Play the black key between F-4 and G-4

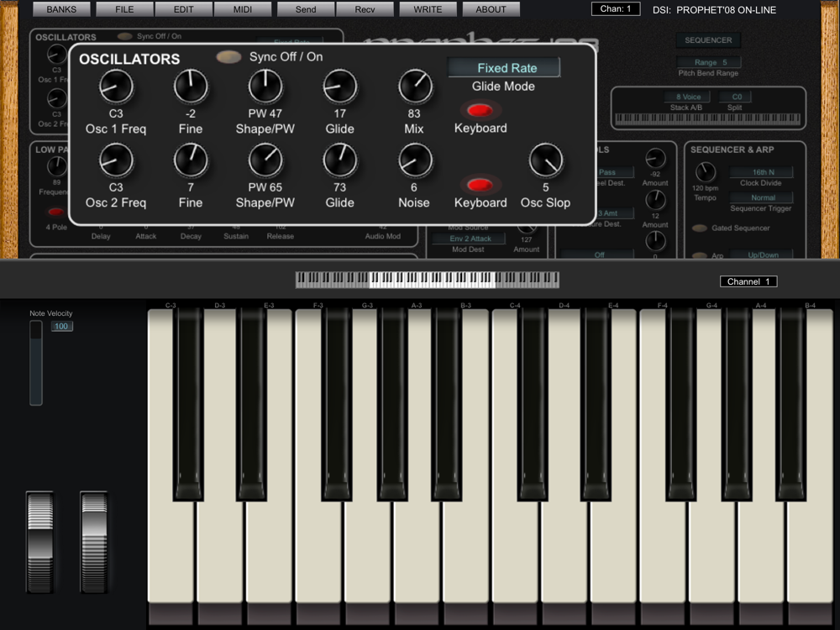tap(680, 405)
